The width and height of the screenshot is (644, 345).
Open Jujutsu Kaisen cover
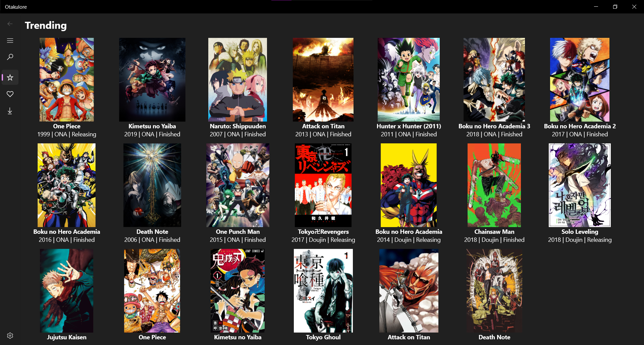[x=67, y=291]
